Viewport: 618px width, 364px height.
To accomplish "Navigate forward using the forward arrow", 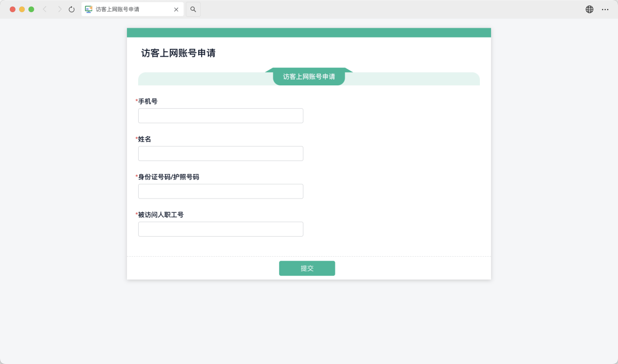I will 58,9.
